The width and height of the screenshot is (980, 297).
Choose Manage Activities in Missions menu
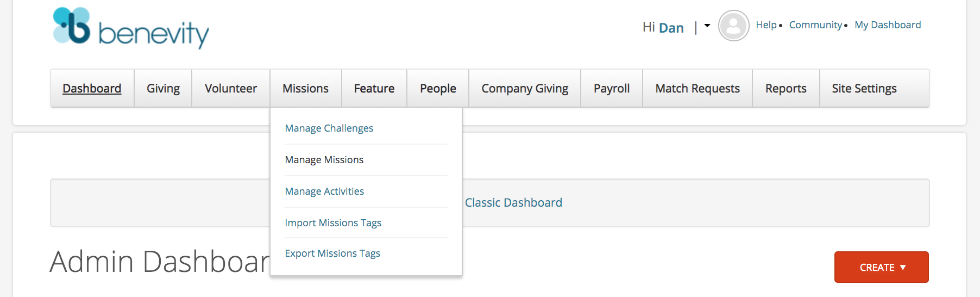pyautogui.click(x=324, y=191)
